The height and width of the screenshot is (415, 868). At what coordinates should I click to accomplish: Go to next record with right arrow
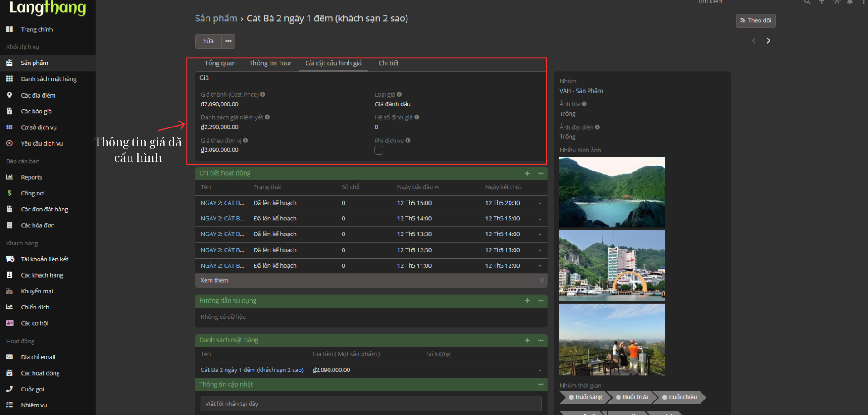[x=768, y=41]
